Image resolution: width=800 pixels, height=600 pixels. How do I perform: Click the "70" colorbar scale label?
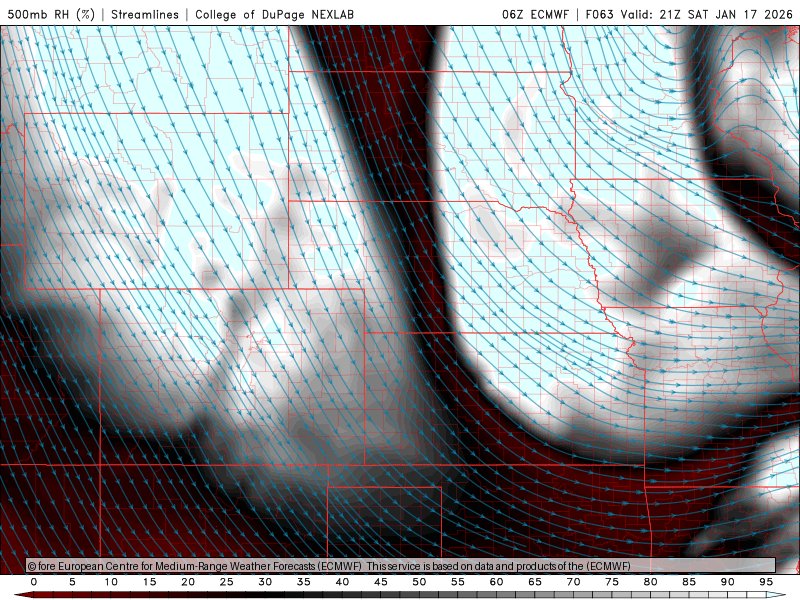(x=573, y=582)
